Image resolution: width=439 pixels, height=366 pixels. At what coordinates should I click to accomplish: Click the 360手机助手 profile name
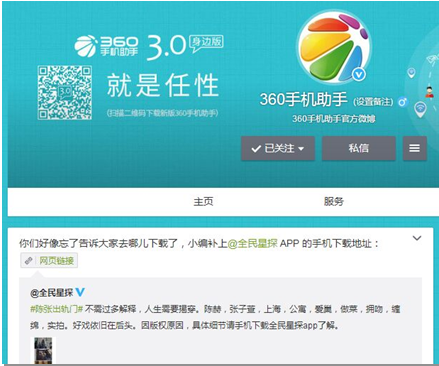click(x=304, y=99)
